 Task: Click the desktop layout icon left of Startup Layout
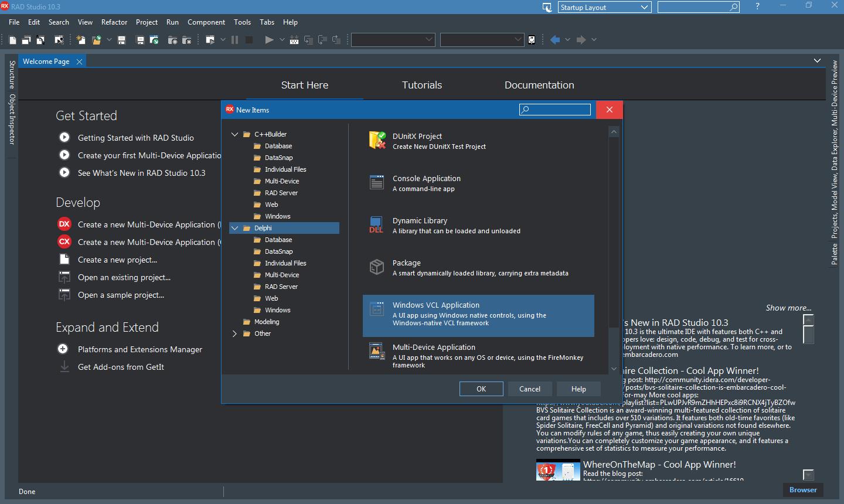[x=547, y=7]
